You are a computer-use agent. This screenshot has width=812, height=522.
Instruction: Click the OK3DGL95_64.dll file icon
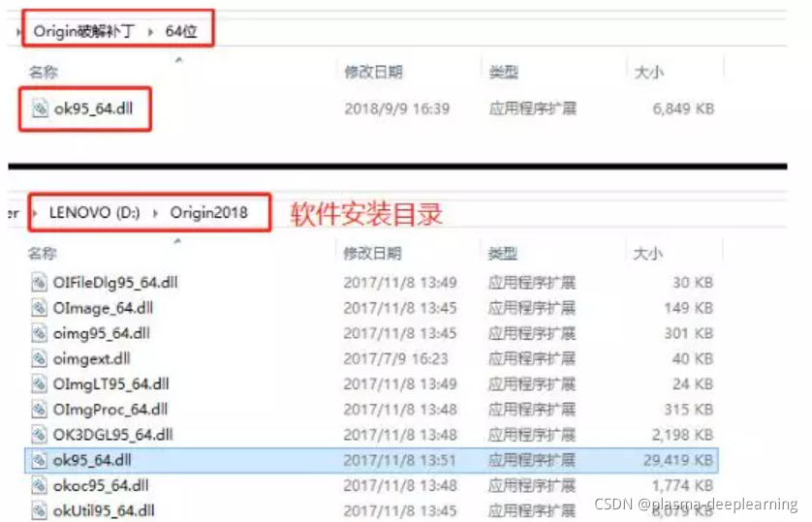39,435
